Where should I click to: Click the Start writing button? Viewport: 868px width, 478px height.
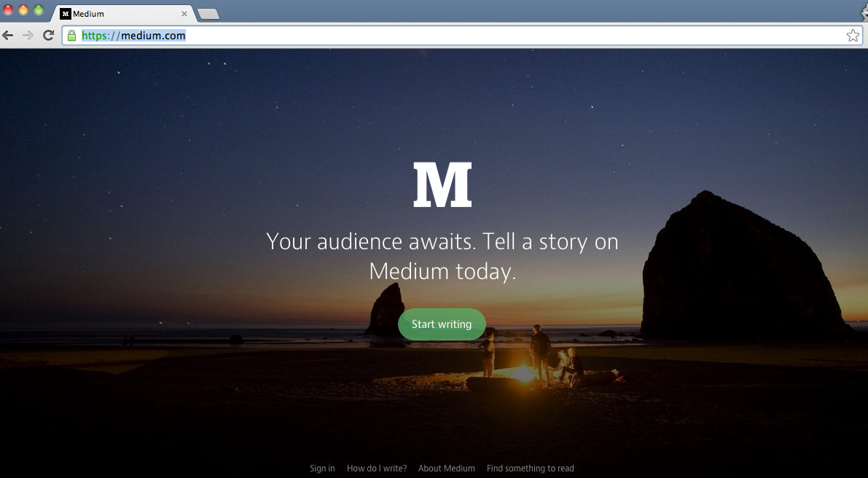[x=442, y=324]
